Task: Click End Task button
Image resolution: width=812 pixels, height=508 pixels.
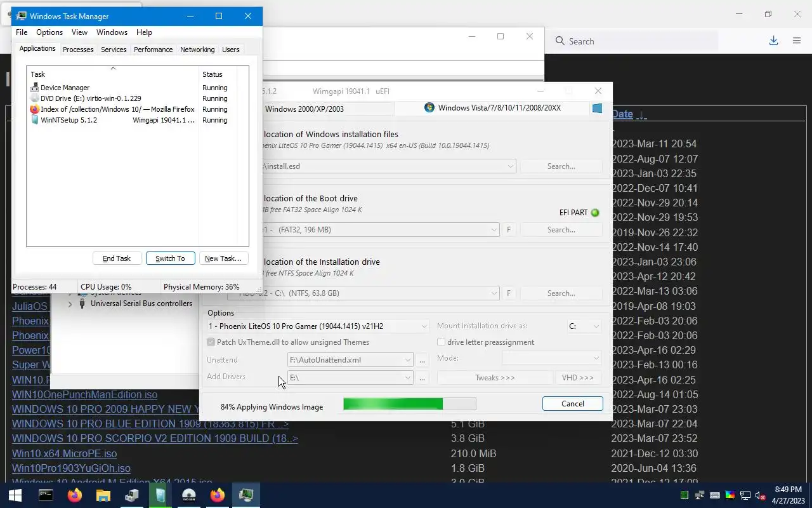Action: (x=117, y=258)
